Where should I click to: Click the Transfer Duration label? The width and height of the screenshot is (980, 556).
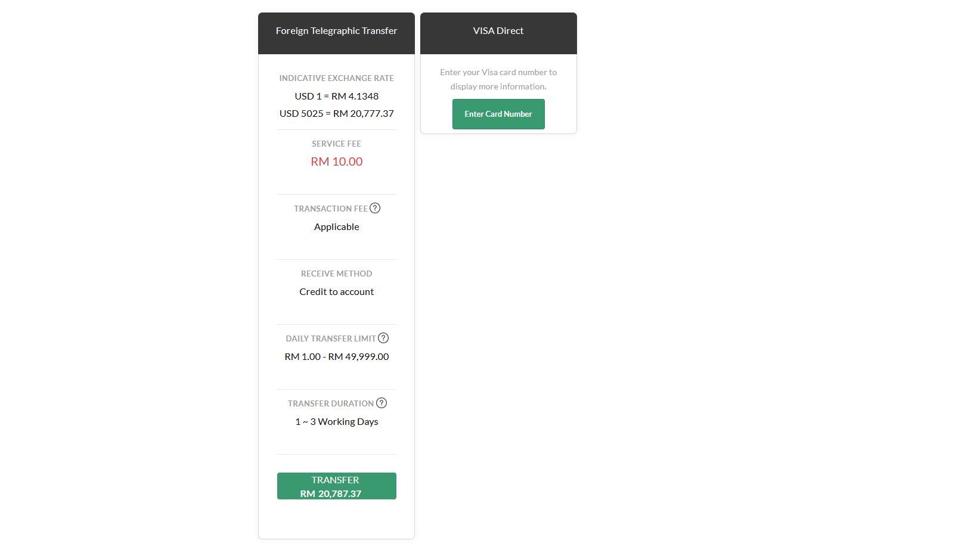pyautogui.click(x=330, y=403)
